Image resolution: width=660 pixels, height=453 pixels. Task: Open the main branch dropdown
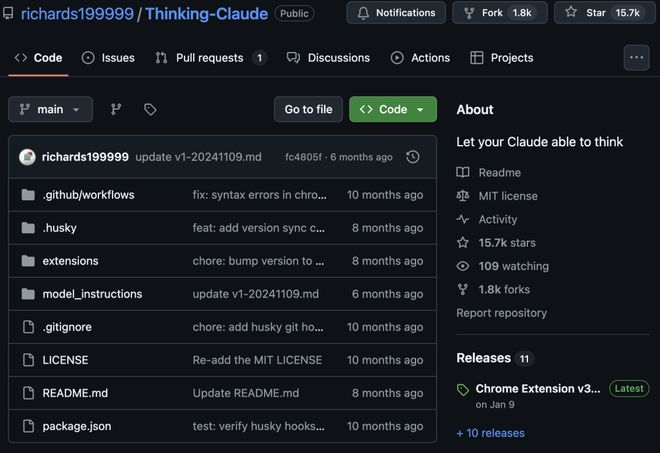click(x=51, y=109)
